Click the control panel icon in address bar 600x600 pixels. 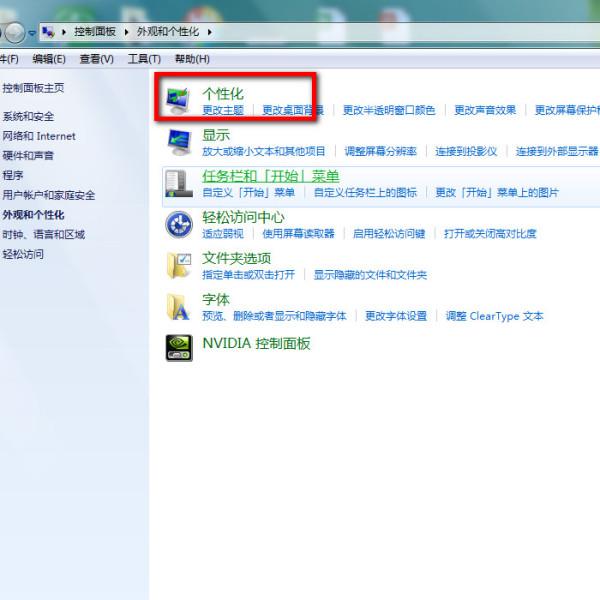[48, 32]
